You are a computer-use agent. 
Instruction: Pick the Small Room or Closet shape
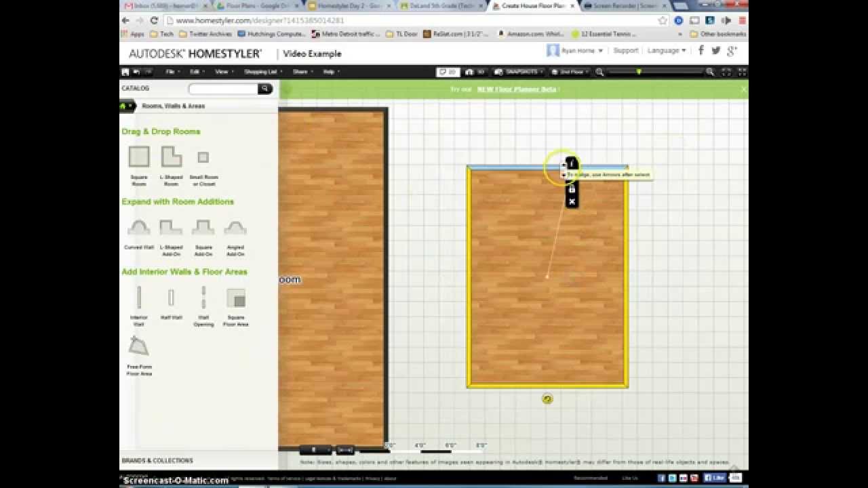203,157
